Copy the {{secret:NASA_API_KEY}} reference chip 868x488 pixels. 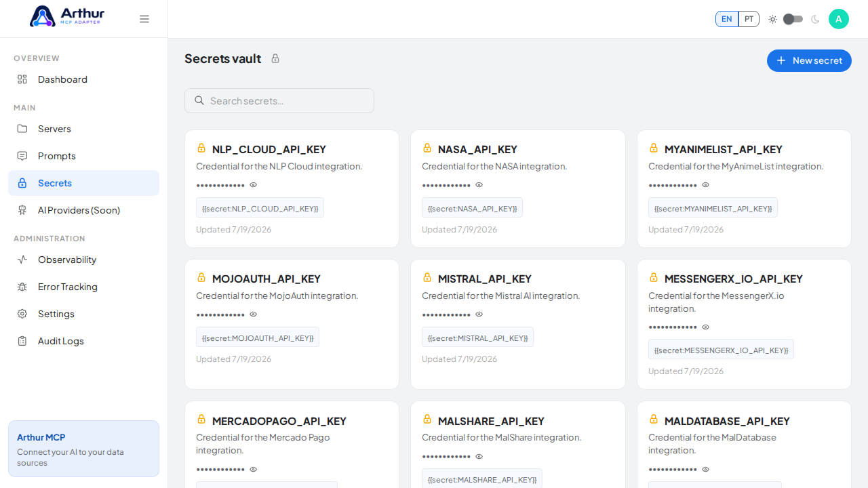pyautogui.click(x=472, y=208)
